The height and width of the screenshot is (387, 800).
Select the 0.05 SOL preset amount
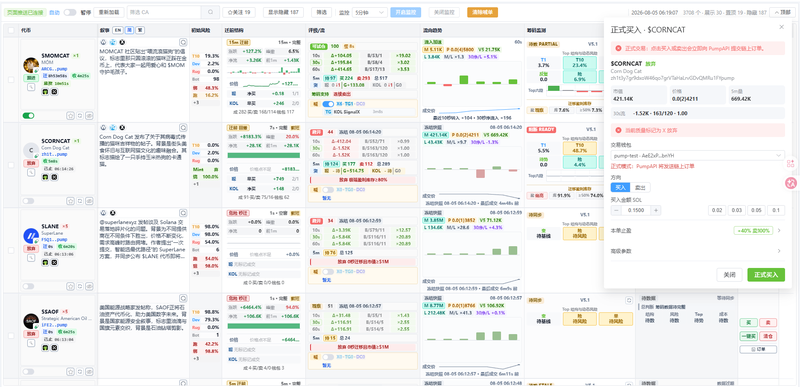[757, 210]
